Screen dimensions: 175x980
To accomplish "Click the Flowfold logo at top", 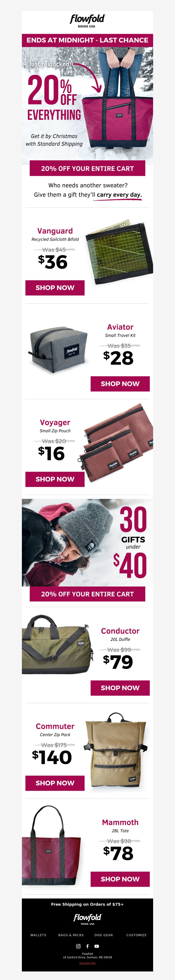I will [x=87, y=21].
